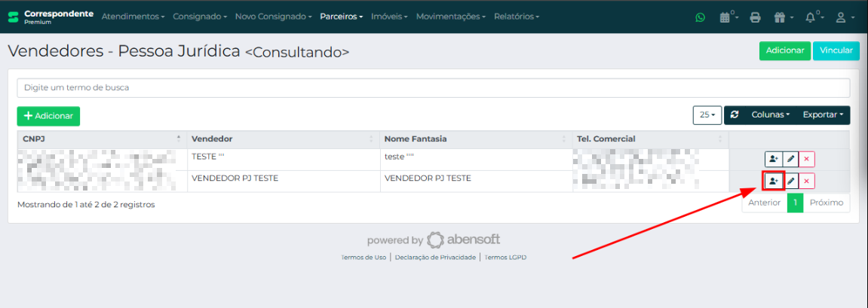Click the refresh table icon

[735, 115]
